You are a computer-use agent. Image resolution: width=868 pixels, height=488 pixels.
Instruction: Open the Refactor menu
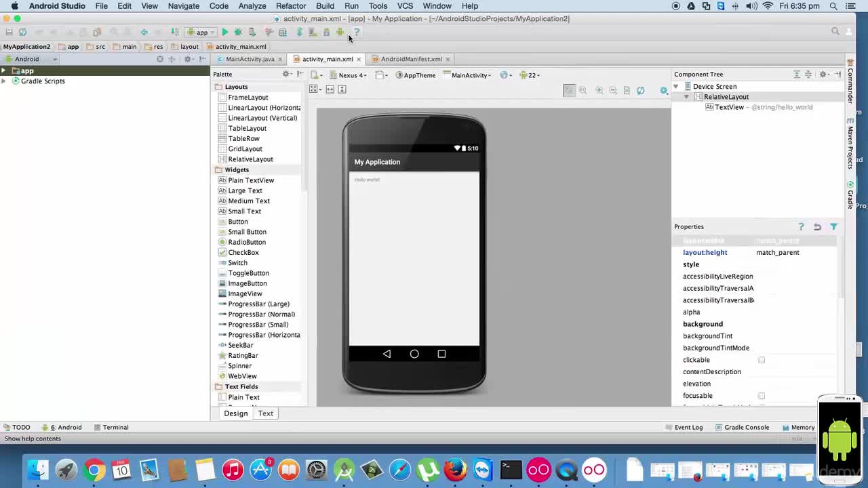point(291,5)
